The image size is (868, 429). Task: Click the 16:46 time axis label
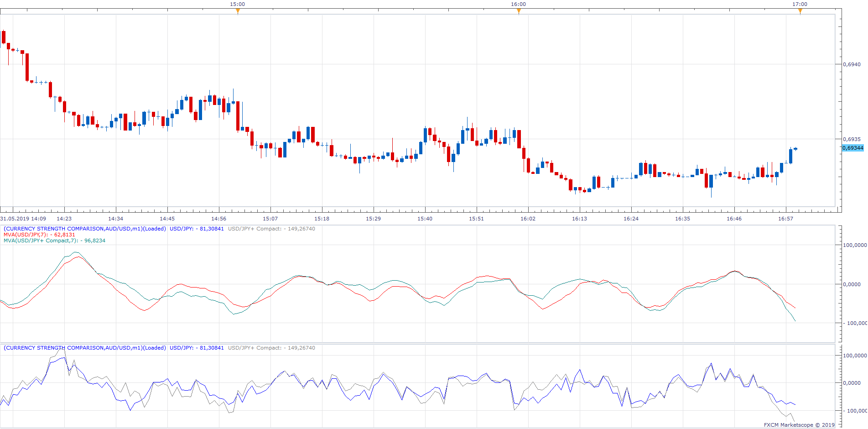coord(734,219)
